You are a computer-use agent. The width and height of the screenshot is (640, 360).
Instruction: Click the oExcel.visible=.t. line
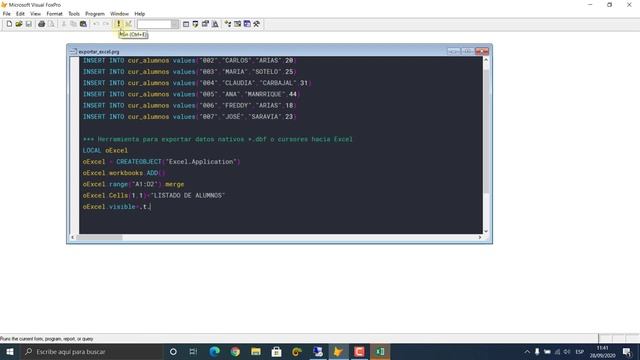click(x=117, y=207)
